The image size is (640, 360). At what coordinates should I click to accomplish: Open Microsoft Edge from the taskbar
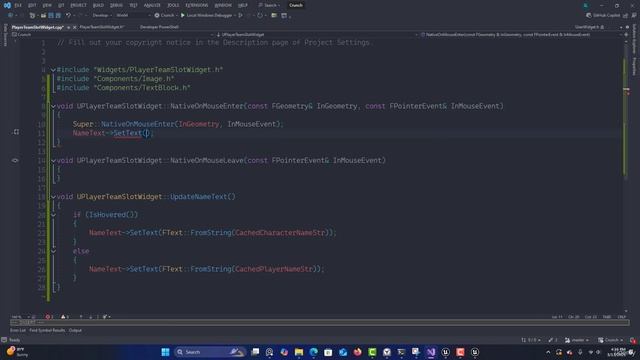point(313,352)
